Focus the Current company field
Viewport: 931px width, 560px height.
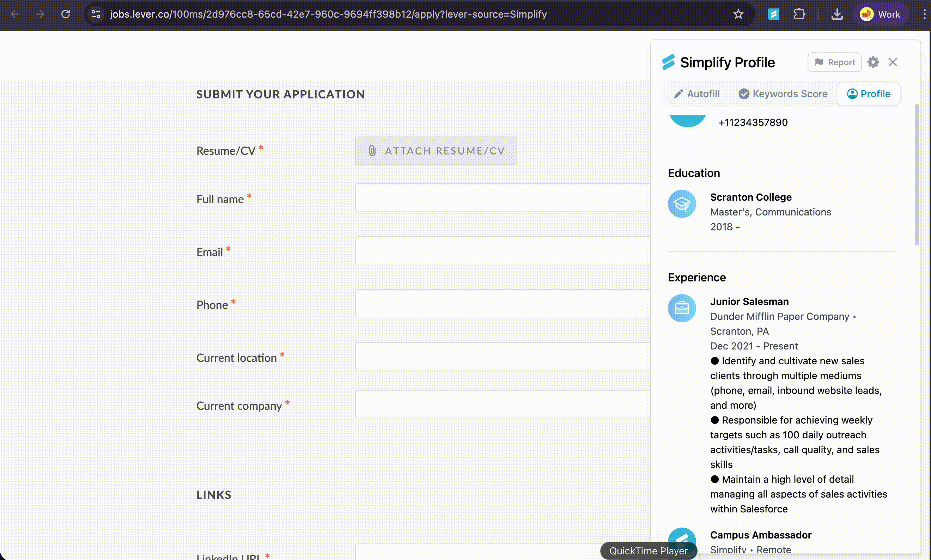pyautogui.click(x=502, y=404)
